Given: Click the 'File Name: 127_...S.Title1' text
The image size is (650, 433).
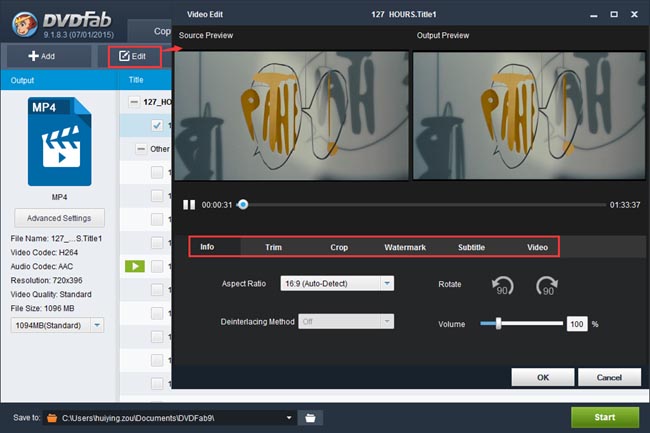Looking at the screenshot, I should click(x=56, y=239).
